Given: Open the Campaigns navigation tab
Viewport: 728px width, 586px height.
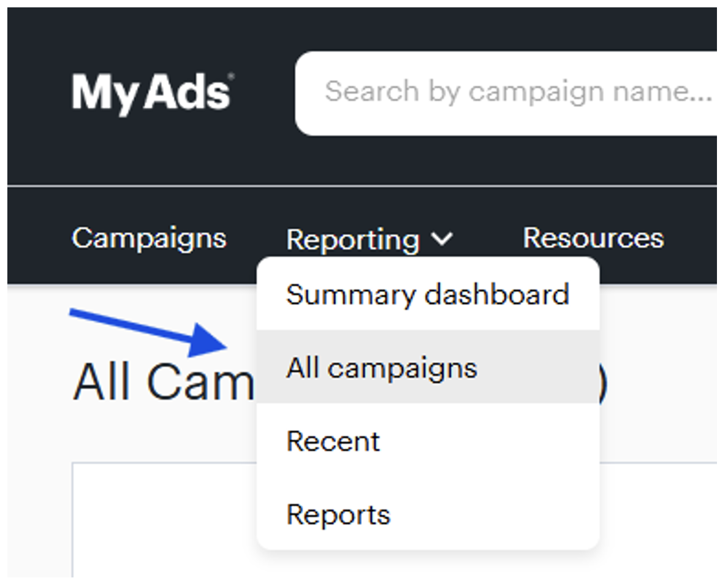Looking at the screenshot, I should coord(149,238).
